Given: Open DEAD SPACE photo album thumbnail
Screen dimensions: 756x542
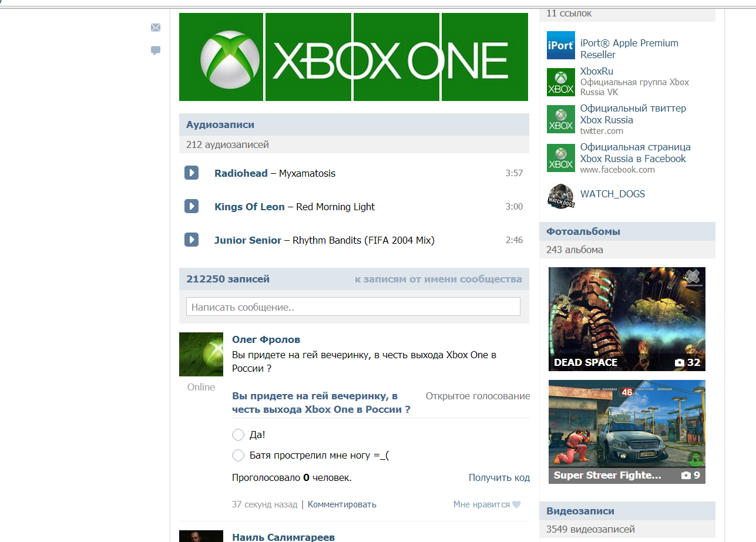Looking at the screenshot, I should click(x=627, y=319).
